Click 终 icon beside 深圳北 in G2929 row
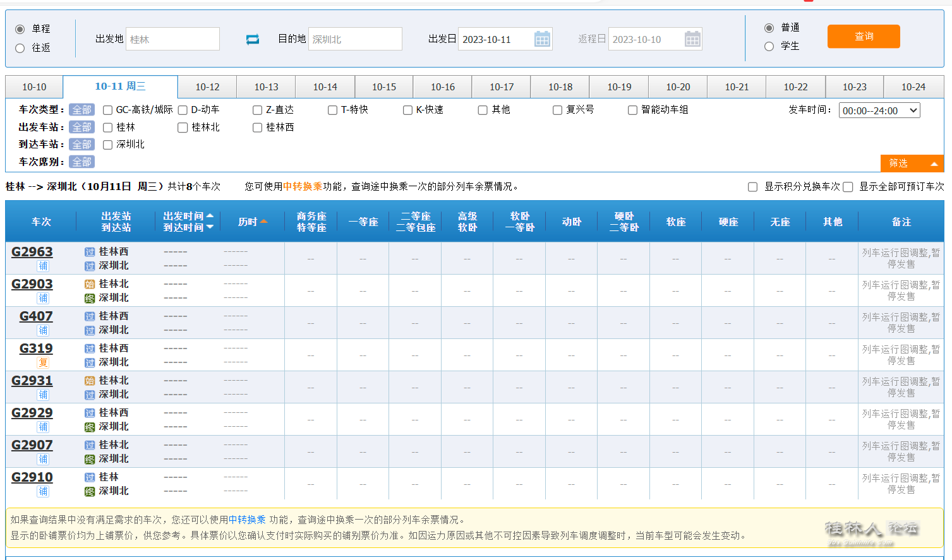The width and height of the screenshot is (952, 560). 90,427
